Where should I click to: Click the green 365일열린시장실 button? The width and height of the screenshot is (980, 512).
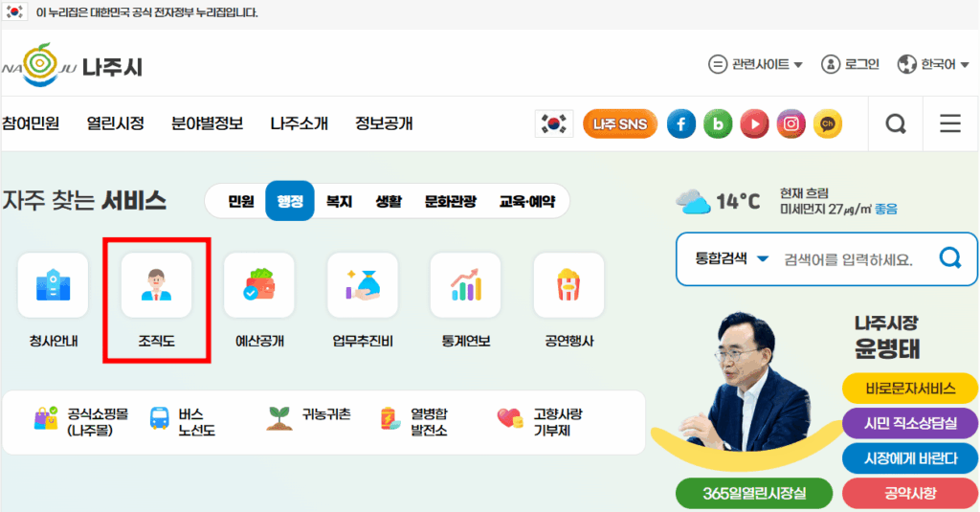[x=754, y=493]
